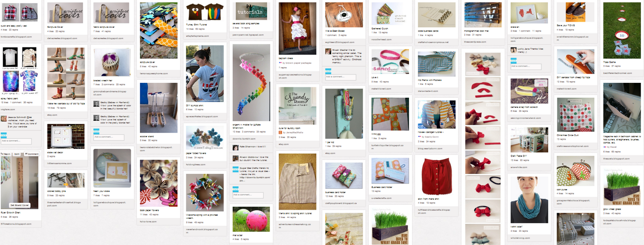Open the heart your state globe image
Screen dimensions: 644x245
coord(112,168)
